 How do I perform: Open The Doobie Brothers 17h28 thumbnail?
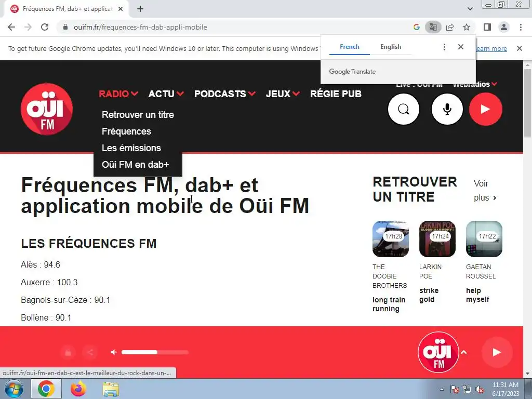pyautogui.click(x=391, y=239)
